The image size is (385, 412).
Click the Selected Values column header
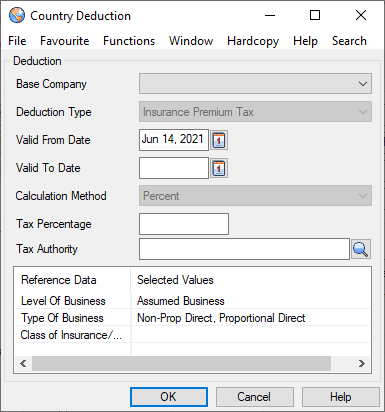point(251,280)
